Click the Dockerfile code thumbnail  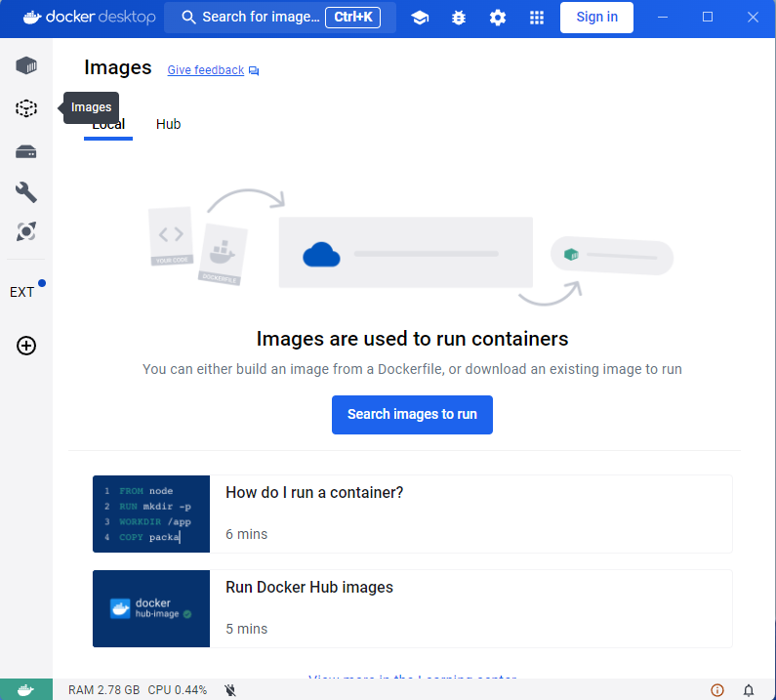[151, 514]
